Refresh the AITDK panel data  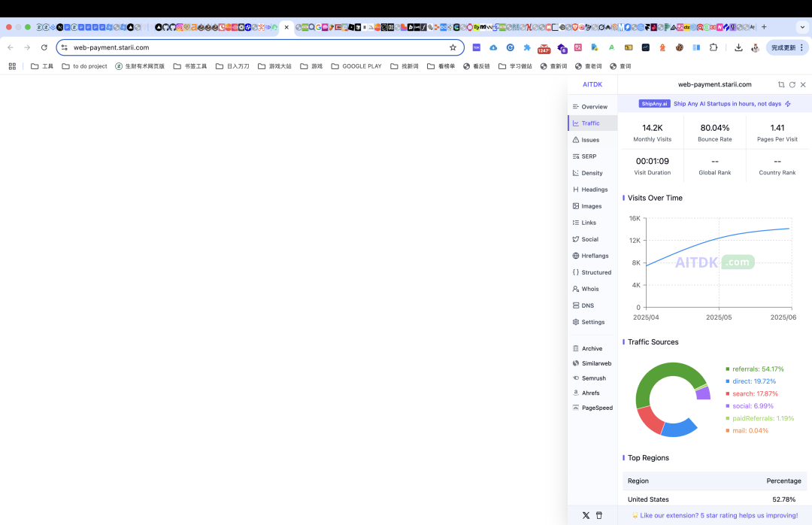click(792, 84)
